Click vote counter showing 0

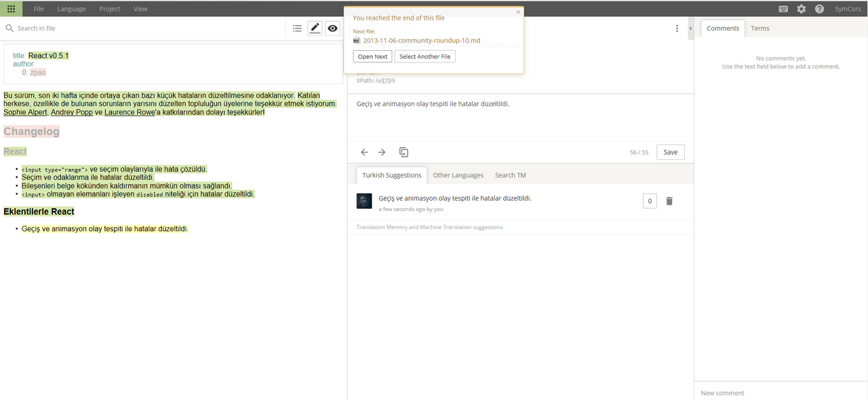(x=650, y=201)
